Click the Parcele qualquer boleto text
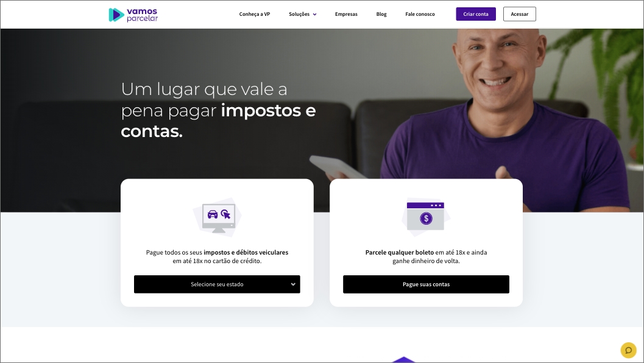The image size is (644, 363). 400,252
